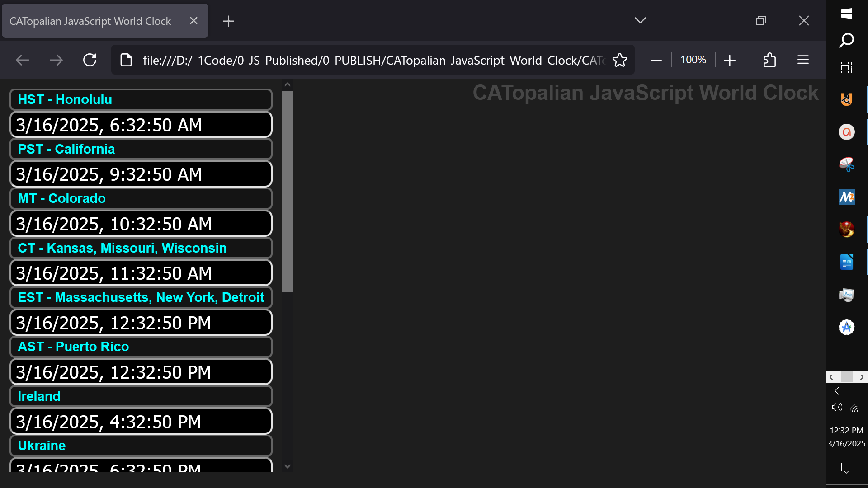
Task: Show hidden tray icons with the chevron
Action: (x=837, y=390)
